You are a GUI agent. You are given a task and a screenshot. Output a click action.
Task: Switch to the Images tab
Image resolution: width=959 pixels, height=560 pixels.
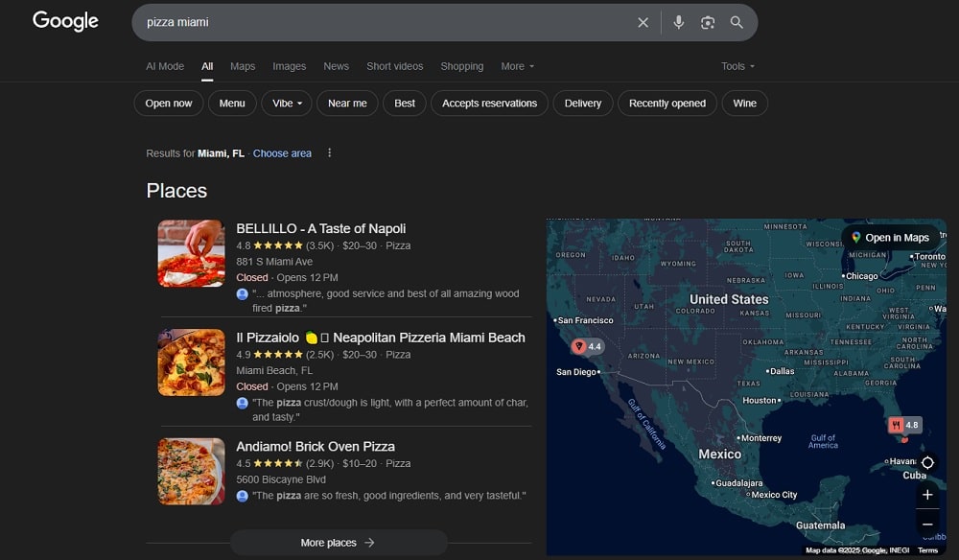[x=289, y=66]
